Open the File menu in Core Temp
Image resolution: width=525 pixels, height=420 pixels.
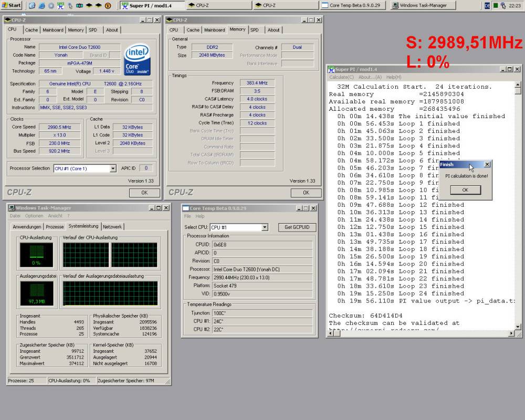point(187,216)
